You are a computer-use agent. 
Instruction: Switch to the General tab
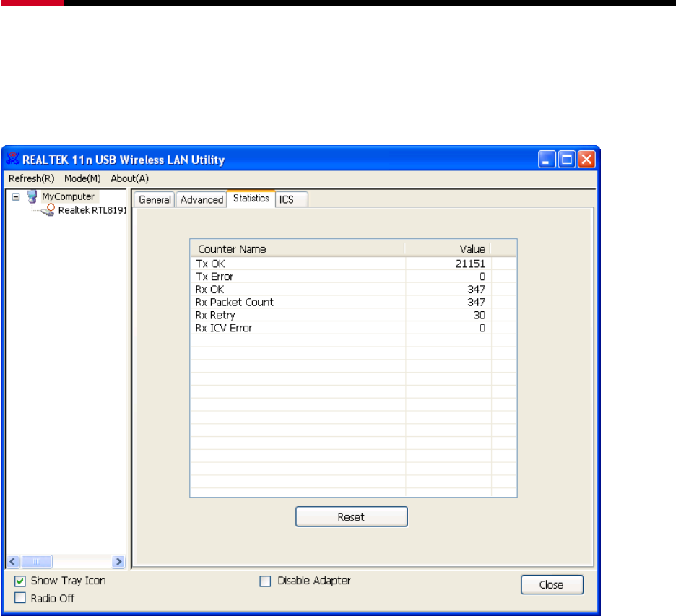[155, 199]
